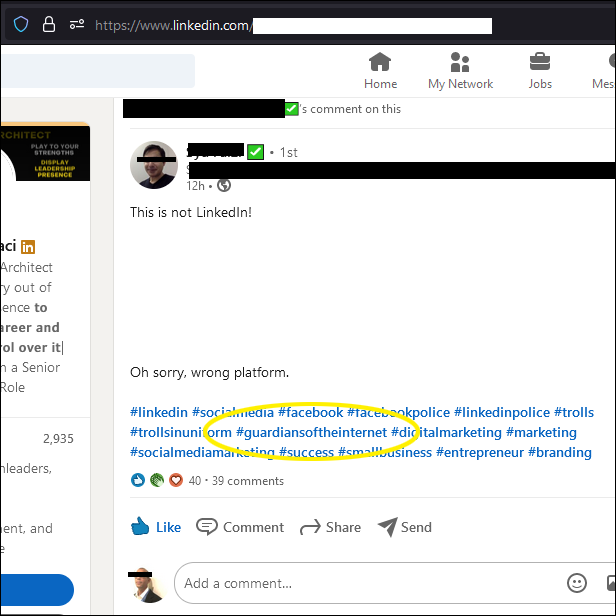The height and width of the screenshot is (616, 616).
Task: Click the #success hashtag
Action: (306, 452)
